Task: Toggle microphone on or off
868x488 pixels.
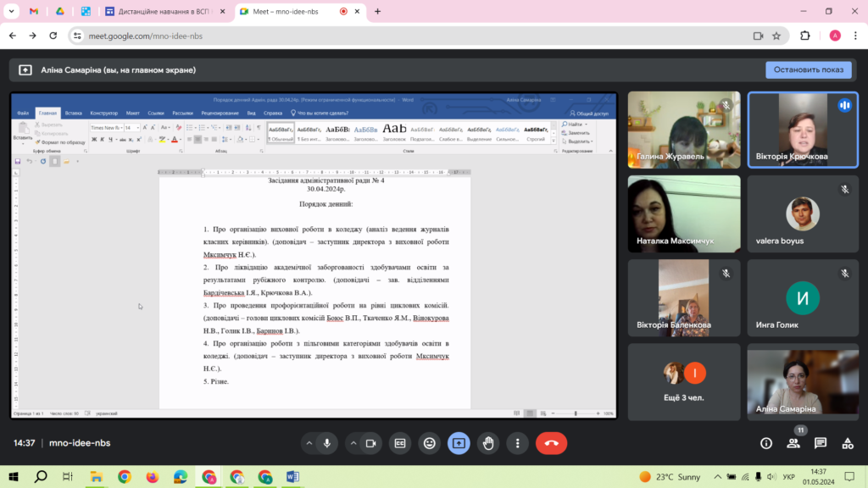Action: (327, 443)
